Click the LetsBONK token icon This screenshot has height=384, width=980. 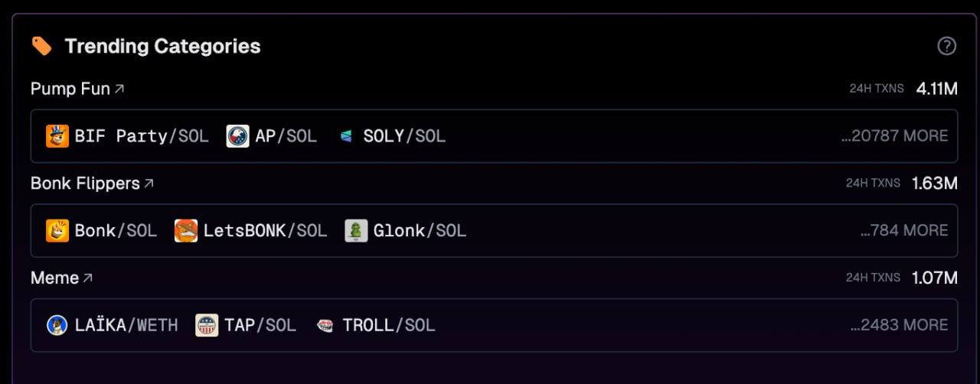click(x=186, y=230)
